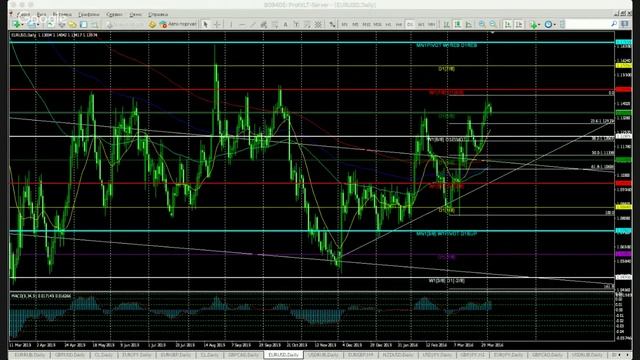
Task: Expand the New Chart dropdown arrow
Action: pos(22,25)
